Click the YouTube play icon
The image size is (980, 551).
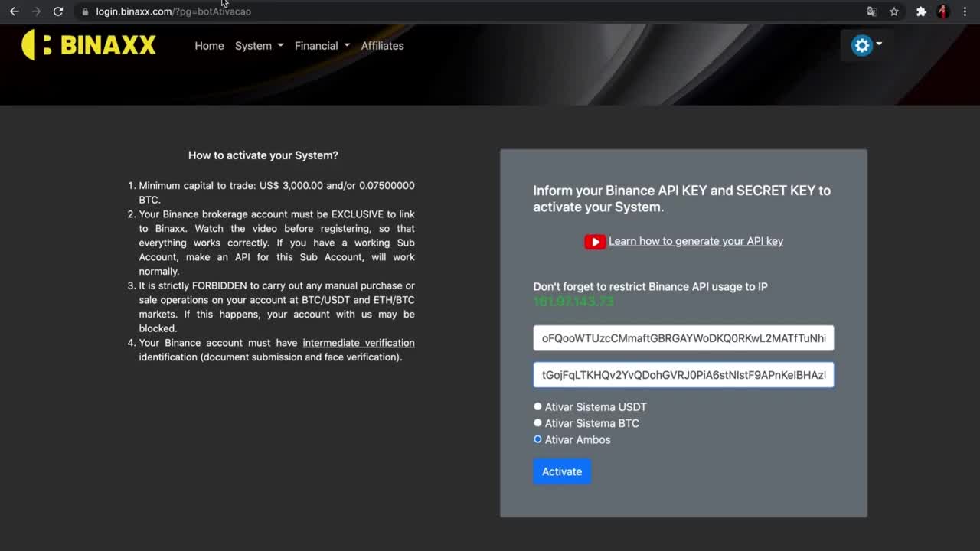point(595,242)
